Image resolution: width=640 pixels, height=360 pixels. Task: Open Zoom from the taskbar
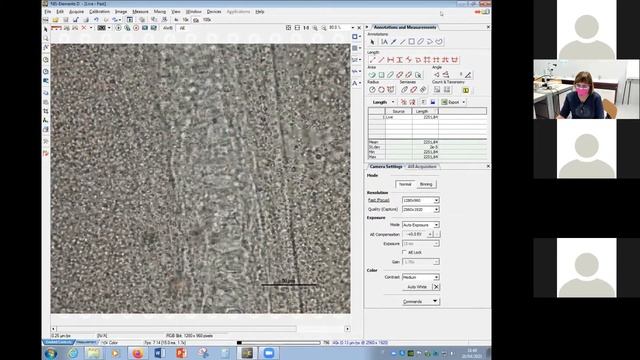(x=269, y=353)
